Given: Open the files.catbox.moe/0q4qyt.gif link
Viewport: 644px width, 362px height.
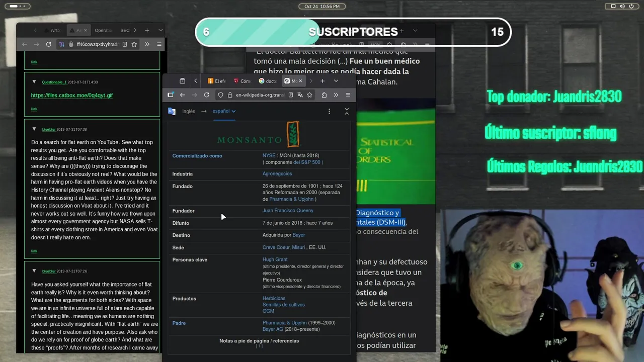Looking at the screenshot, I should 72,95.
